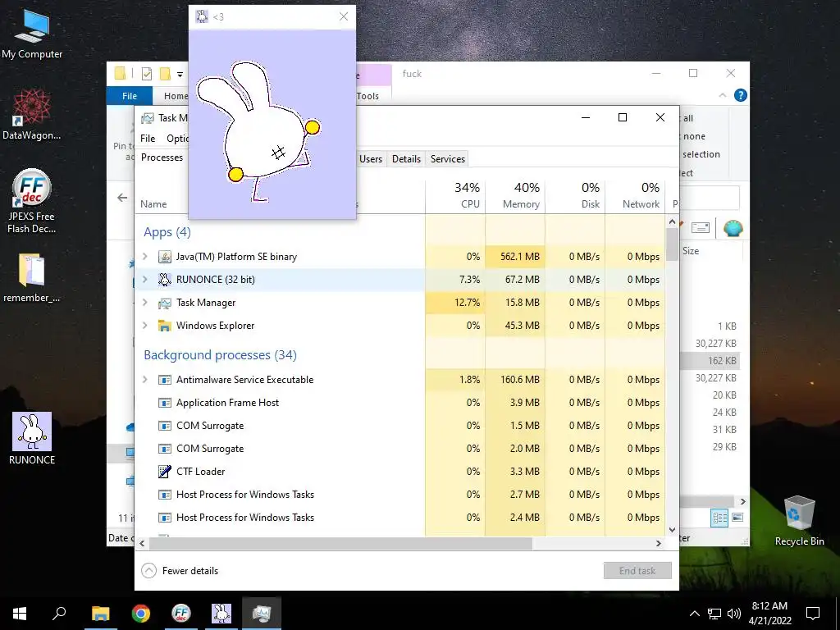The image size is (840, 630).
Task: Expand the RUNONCE (32 bit) process row
Action: tap(144, 280)
